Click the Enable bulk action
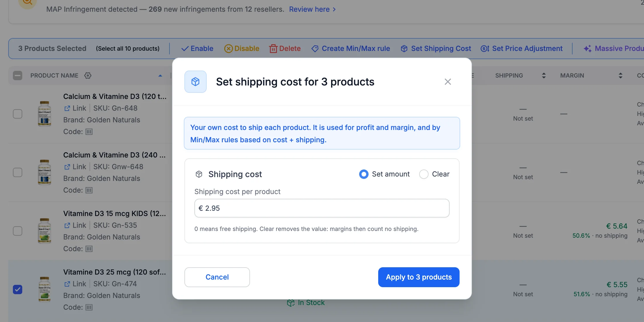Screen dimensions: 644x322 point(197,49)
